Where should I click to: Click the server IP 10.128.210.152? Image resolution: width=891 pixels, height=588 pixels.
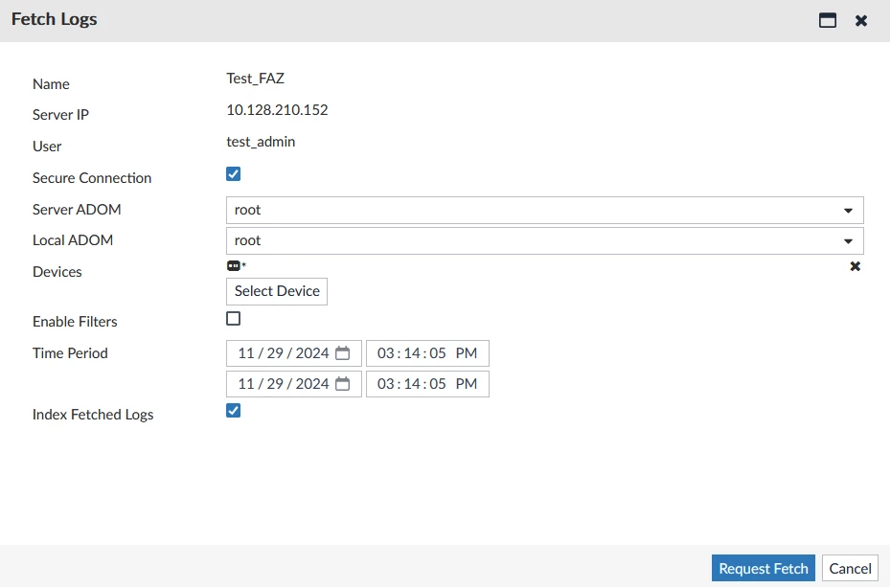pyautogui.click(x=277, y=109)
